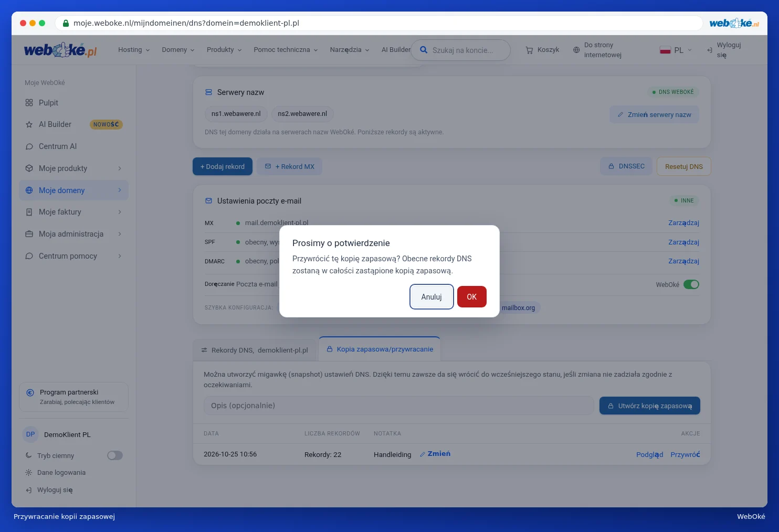Click the Polish flag language icon
Screen dimensions: 779x532
tap(665, 50)
